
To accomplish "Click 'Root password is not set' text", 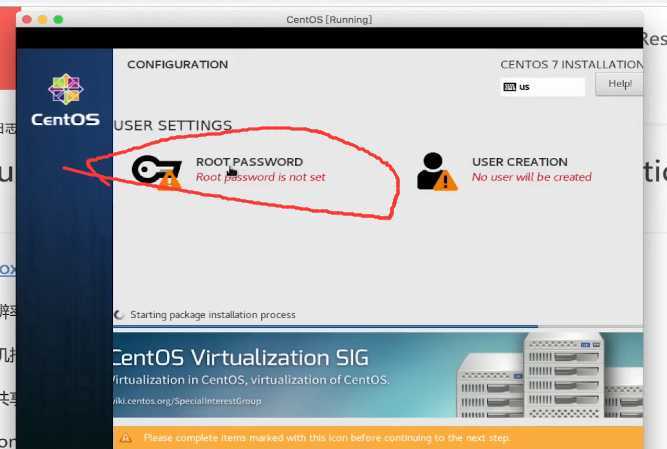I will pyautogui.click(x=260, y=177).
